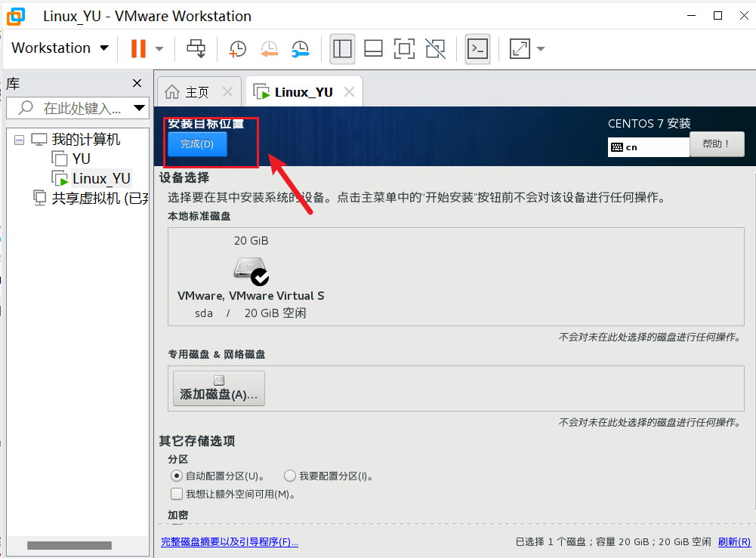Click the 添加磁盘(A)... button

coord(219,388)
